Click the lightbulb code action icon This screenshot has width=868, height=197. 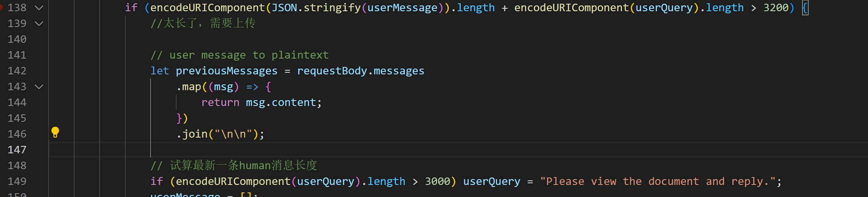(55, 133)
